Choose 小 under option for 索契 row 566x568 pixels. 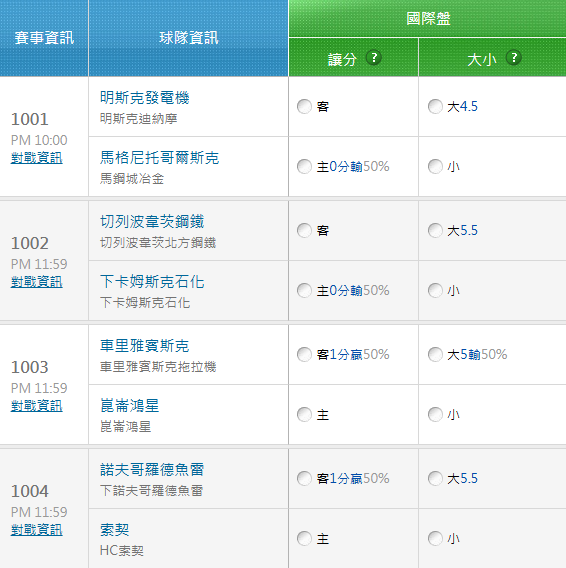pos(435,539)
